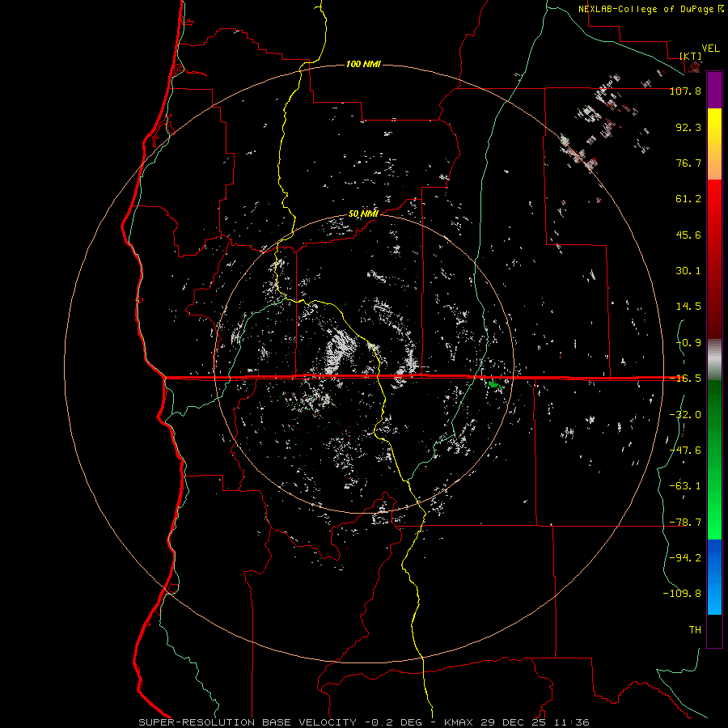
Task: Pick the gray near-zero segment of the scale
Action: pos(714,360)
